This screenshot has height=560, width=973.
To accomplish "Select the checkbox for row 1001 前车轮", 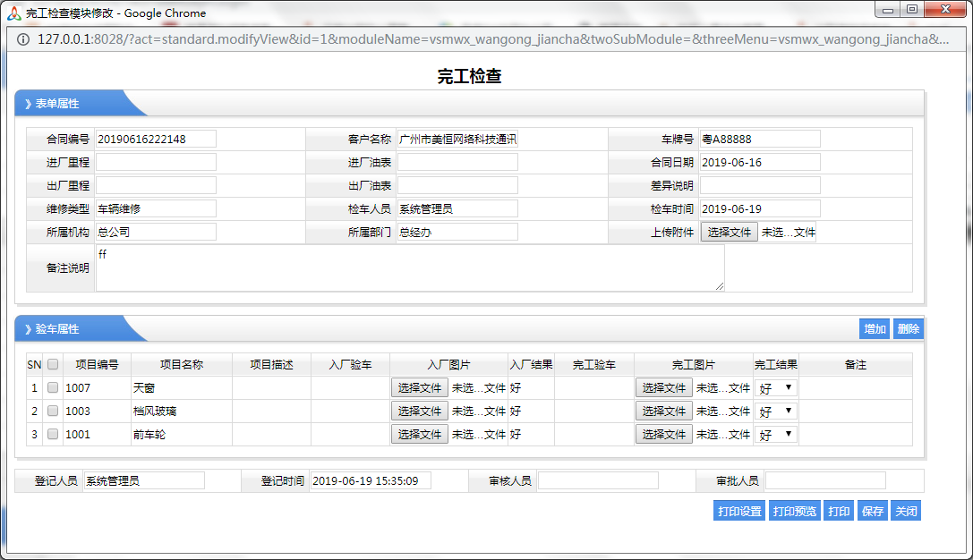I will pos(53,435).
